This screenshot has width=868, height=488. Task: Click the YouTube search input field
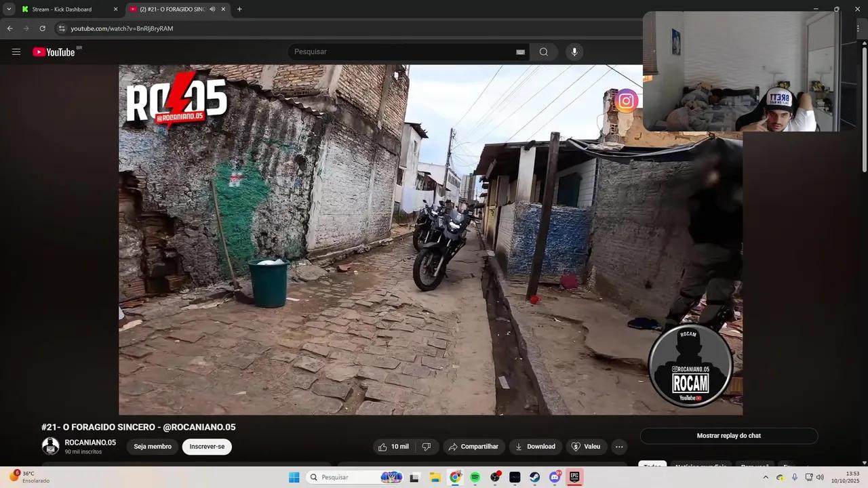coord(400,52)
